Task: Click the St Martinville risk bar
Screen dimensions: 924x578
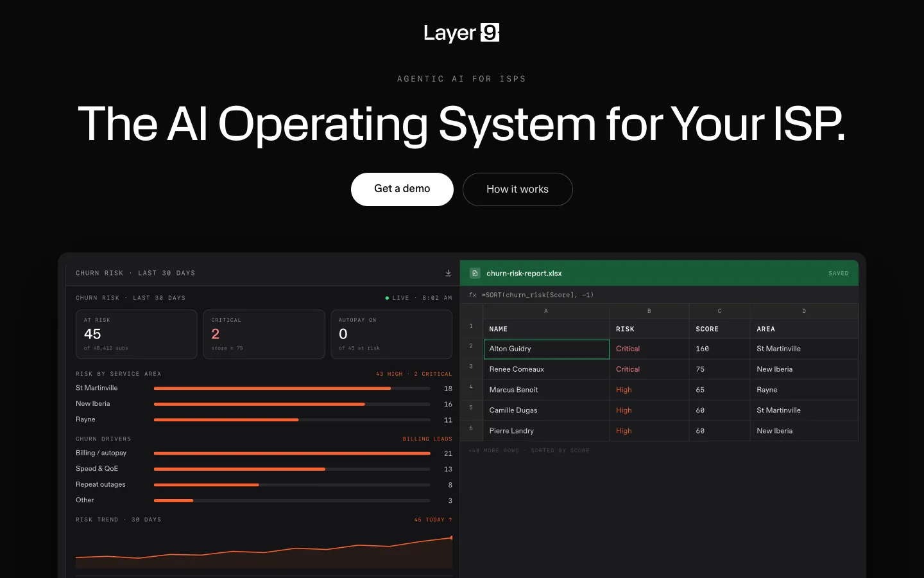Action: click(x=292, y=389)
